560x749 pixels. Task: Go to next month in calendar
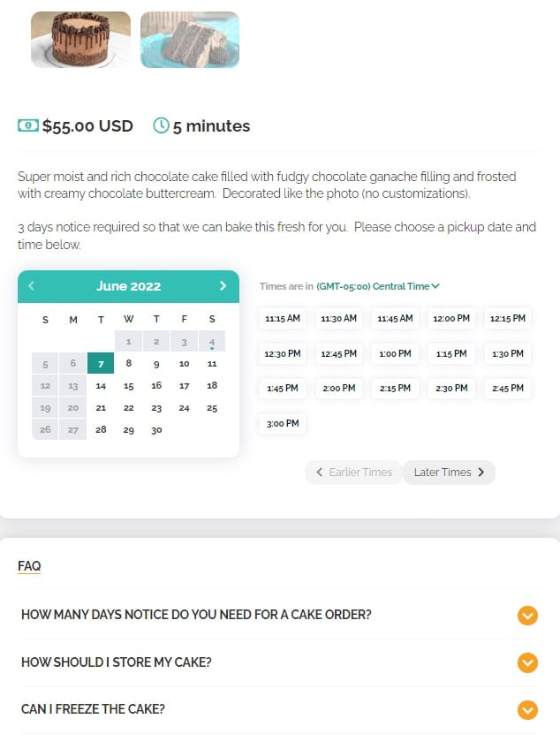tap(223, 285)
